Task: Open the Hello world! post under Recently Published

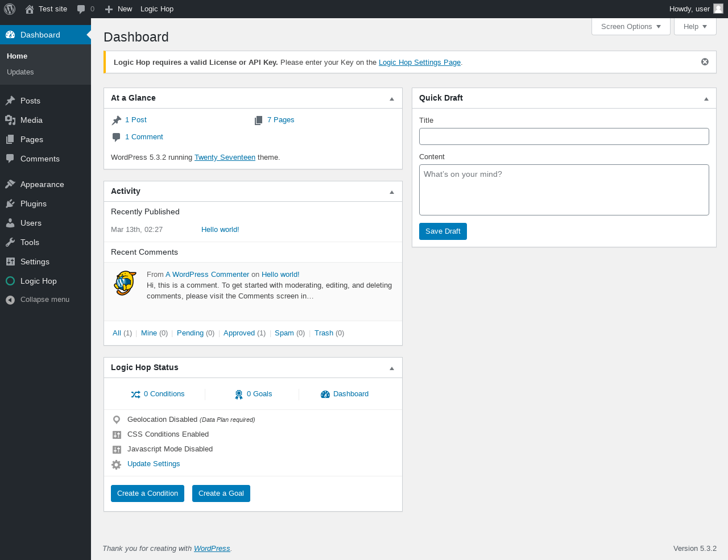Action: pos(220,230)
